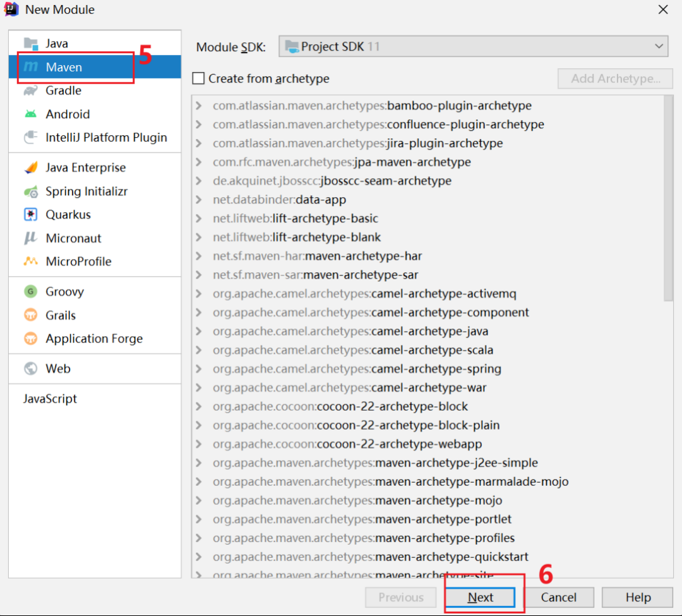Screen dimensions: 682x616
Task: Choose Quarkus module type
Action: (95, 214)
